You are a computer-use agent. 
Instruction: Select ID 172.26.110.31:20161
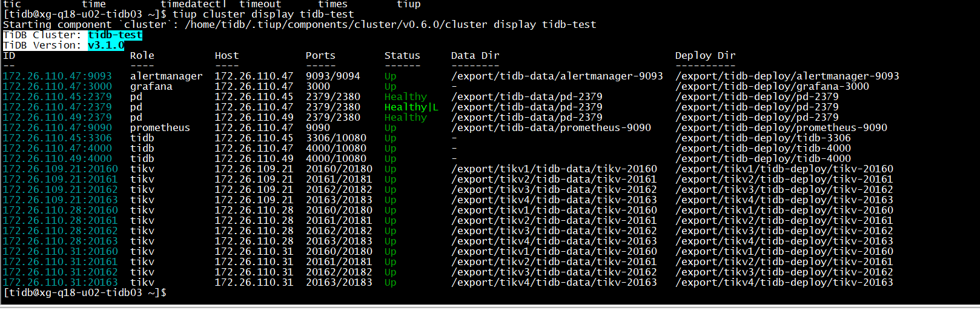61,262
